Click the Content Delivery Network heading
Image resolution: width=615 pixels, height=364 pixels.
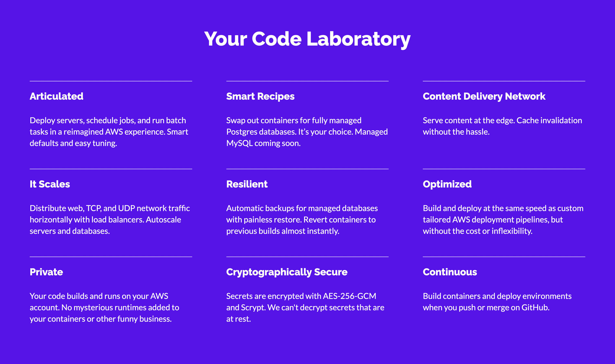click(x=484, y=96)
